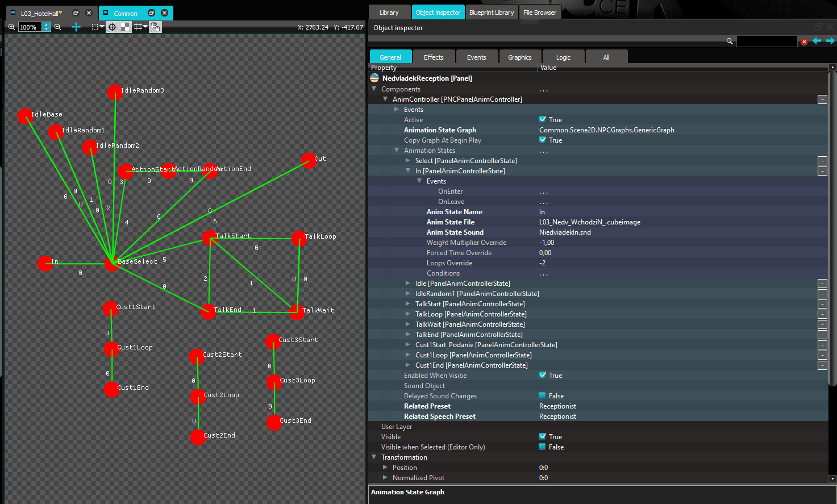837x504 pixels.
Task: Expand the Select [PanelAnimControllerState] row
Action: [x=408, y=161]
